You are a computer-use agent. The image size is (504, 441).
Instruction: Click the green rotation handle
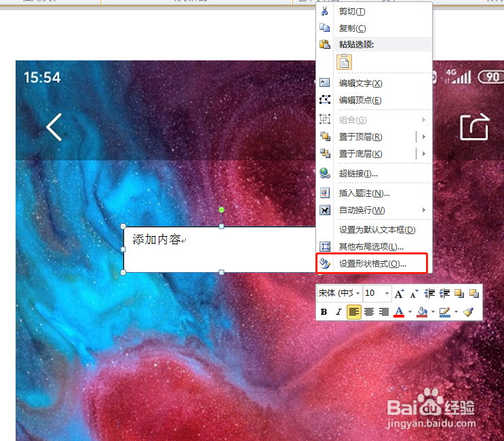tap(221, 210)
